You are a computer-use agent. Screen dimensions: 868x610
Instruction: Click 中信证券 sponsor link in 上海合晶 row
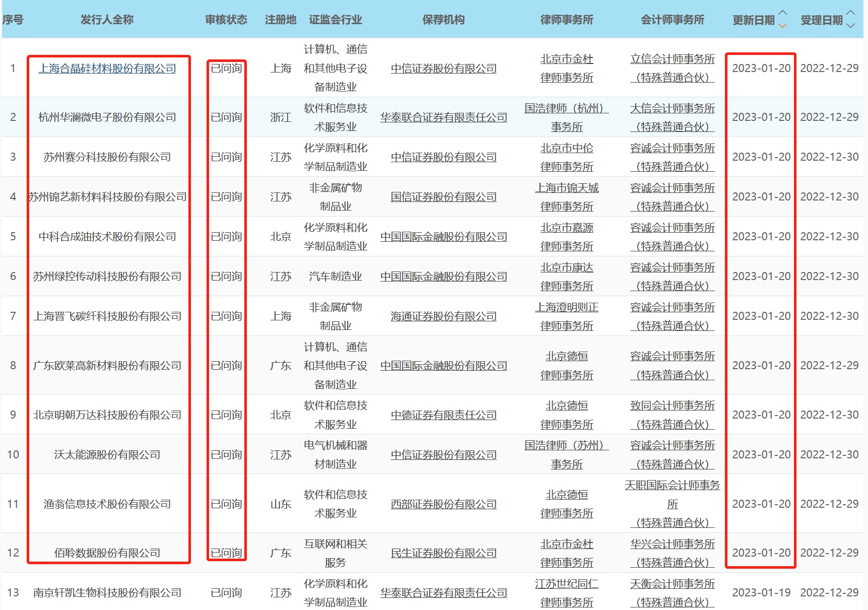tap(444, 69)
